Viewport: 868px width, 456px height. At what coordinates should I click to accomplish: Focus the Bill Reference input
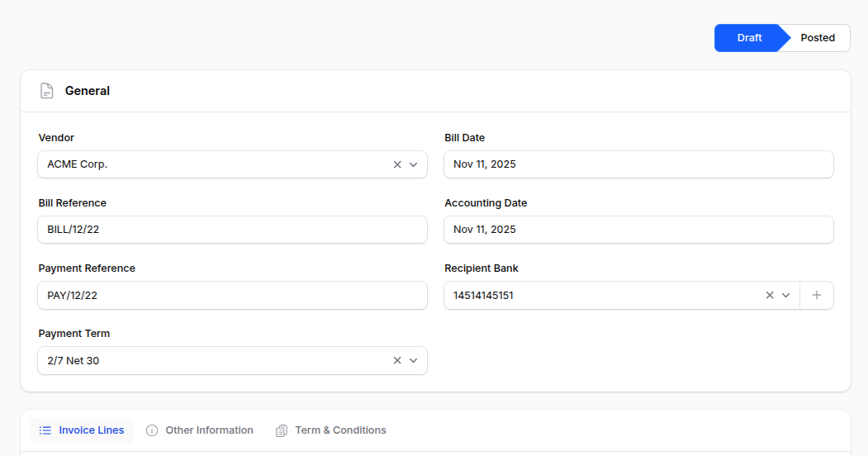(x=232, y=230)
